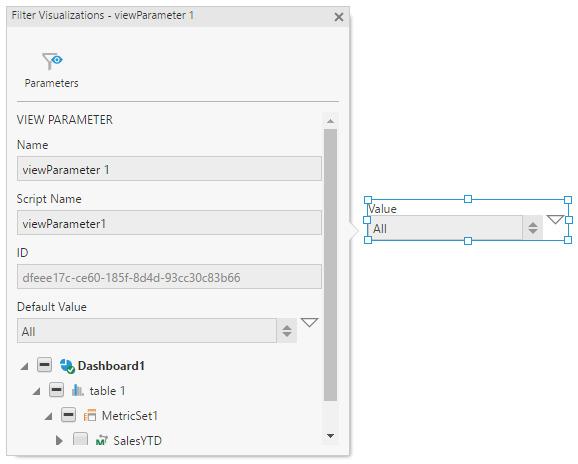The width and height of the screenshot is (578, 464).
Task: Open Default Value token menu triangle
Action: tap(309, 322)
